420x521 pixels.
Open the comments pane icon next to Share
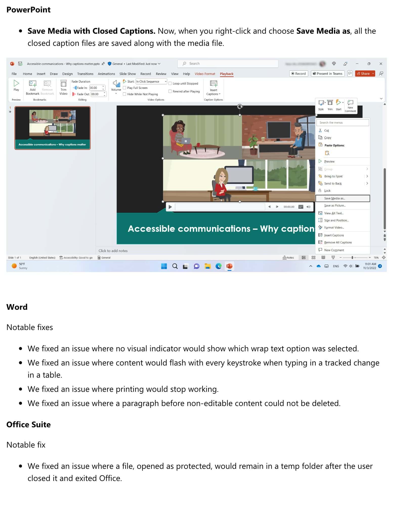point(350,74)
